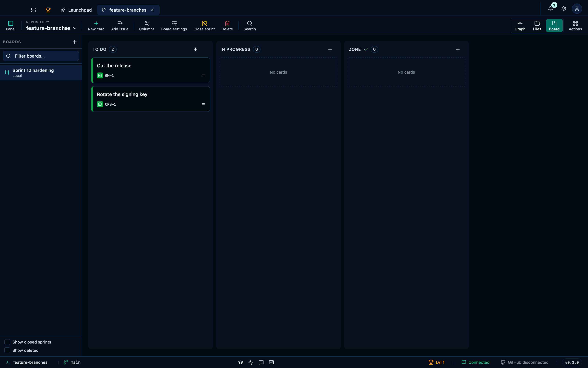Open keyboard shortcuts icon
Screen dimensions: 588x368
coord(271,362)
